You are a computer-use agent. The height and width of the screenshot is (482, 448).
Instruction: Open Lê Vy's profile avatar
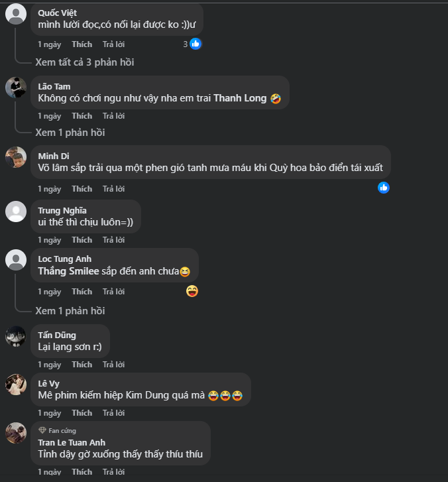click(16, 384)
